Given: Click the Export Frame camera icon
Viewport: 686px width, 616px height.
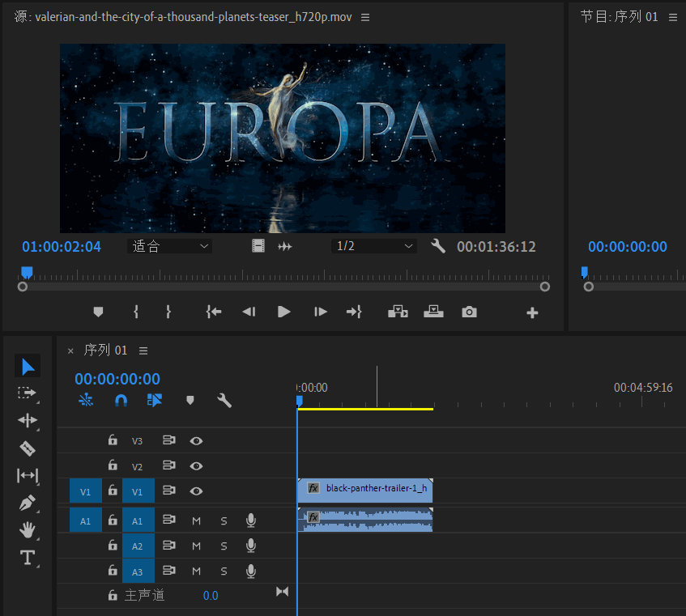Looking at the screenshot, I should pos(469,312).
